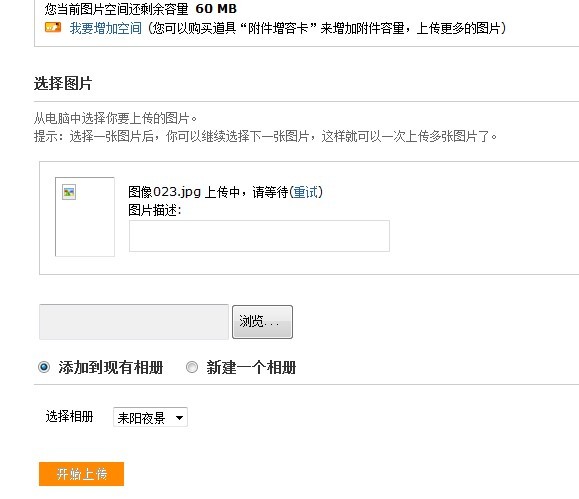The width and height of the screenshot is (579, 499).
Task: Click the 新建一个相册 label text
Action: (x=251, y=368)
